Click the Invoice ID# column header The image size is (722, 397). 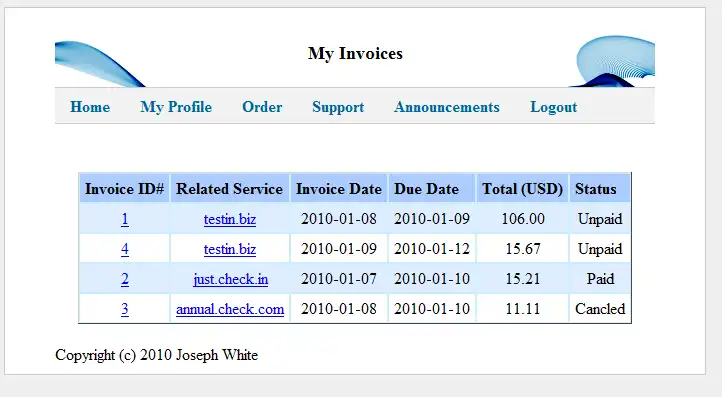[124, 188]
